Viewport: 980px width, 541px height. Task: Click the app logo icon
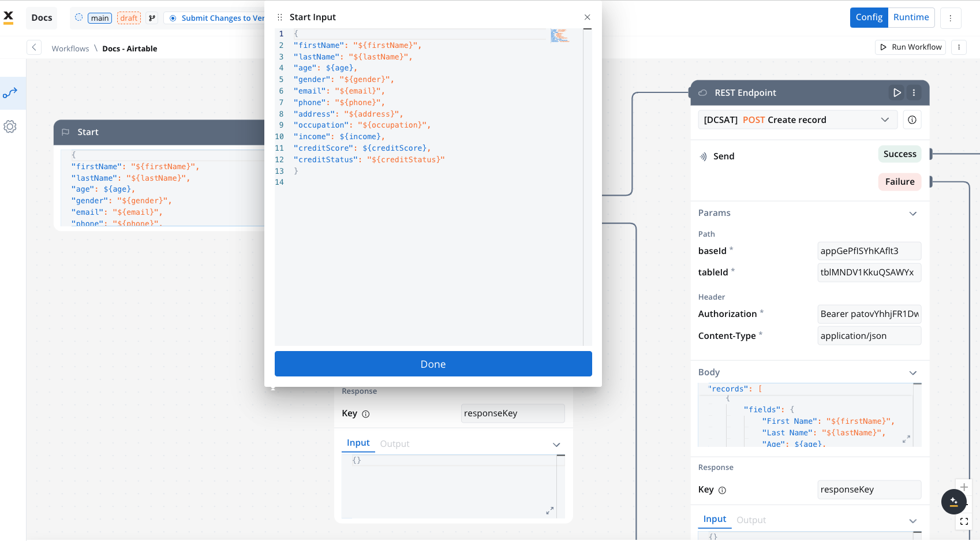click(x=9, y=17)
